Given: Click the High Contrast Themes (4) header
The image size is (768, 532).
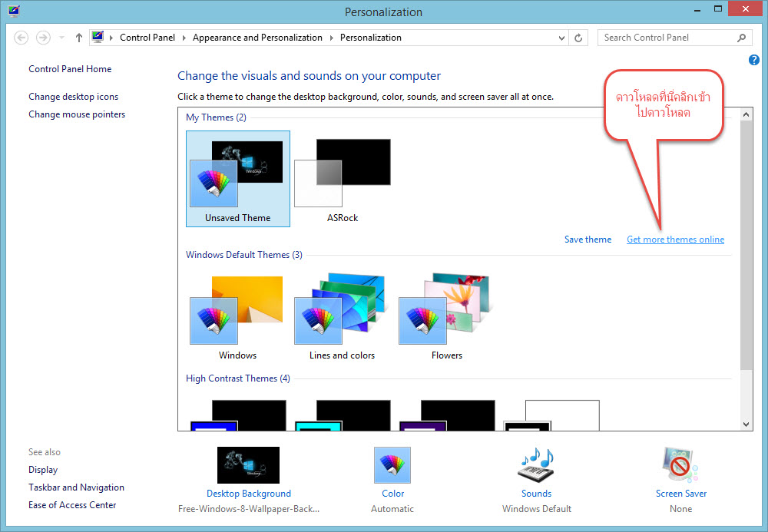Looking at the screenshot, I should [x=238, y=378].
